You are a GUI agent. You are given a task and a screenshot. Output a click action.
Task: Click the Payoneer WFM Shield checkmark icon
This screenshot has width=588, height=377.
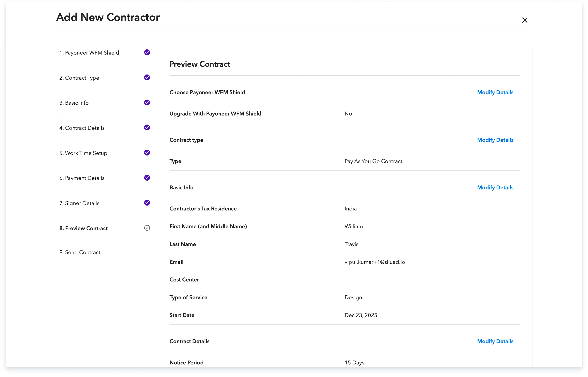pos(147,52)
